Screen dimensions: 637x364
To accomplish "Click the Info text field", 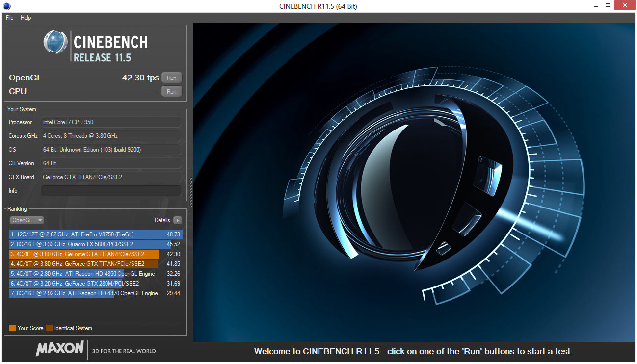I will tap(111, 191).
